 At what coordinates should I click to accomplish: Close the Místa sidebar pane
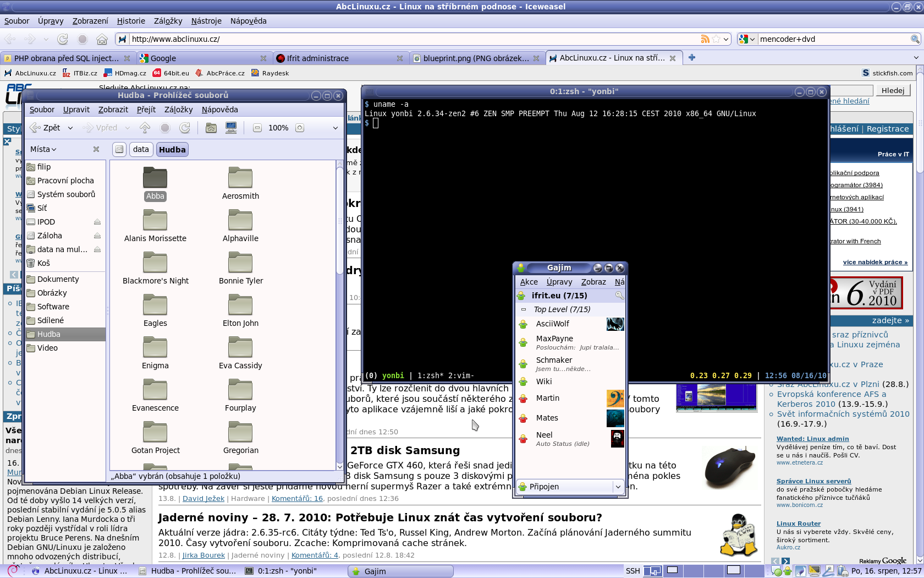[96, 149]
